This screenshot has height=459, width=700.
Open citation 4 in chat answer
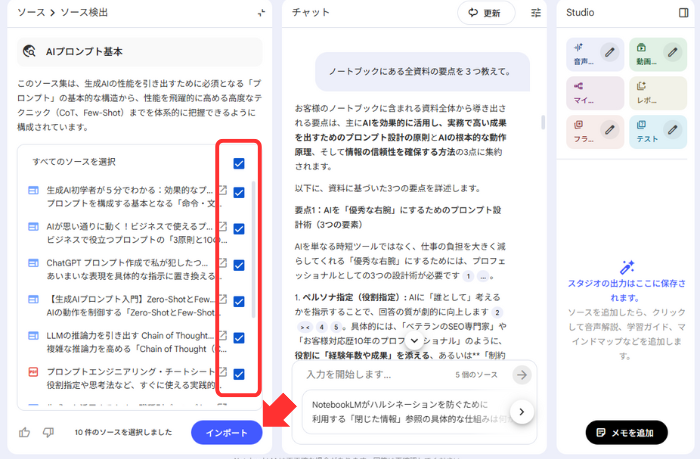(x=321, y=327)
